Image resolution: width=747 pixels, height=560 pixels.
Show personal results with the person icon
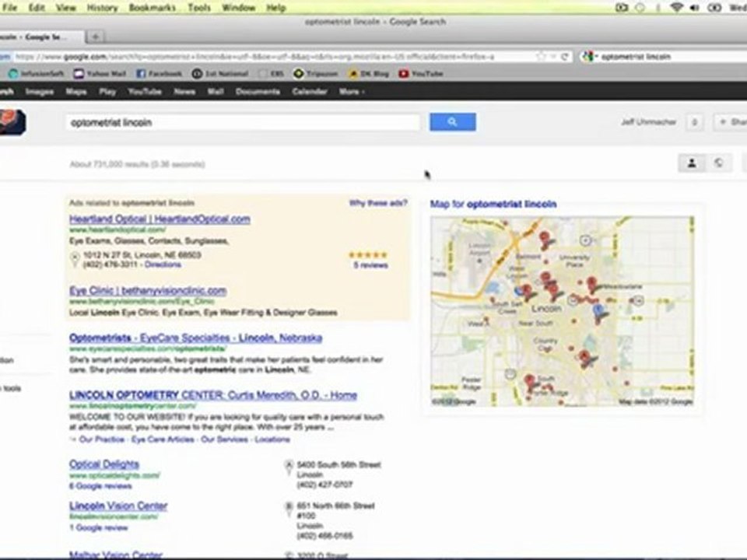[692, 163]
